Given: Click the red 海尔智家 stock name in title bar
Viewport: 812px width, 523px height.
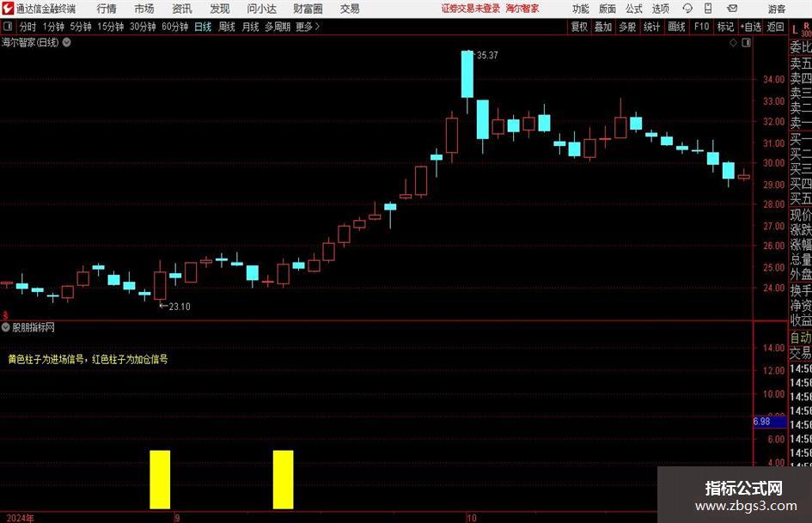Looking at the screenshot, I should coord(522,9).
